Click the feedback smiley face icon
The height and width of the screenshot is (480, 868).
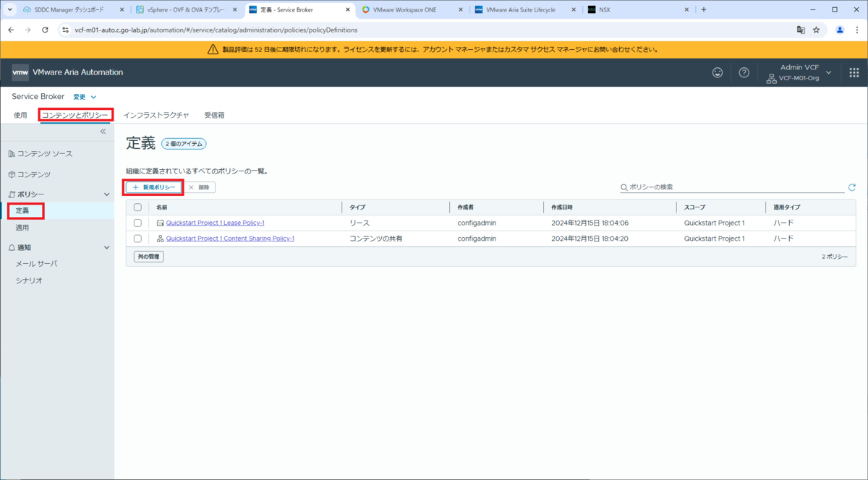pos(718,72)
